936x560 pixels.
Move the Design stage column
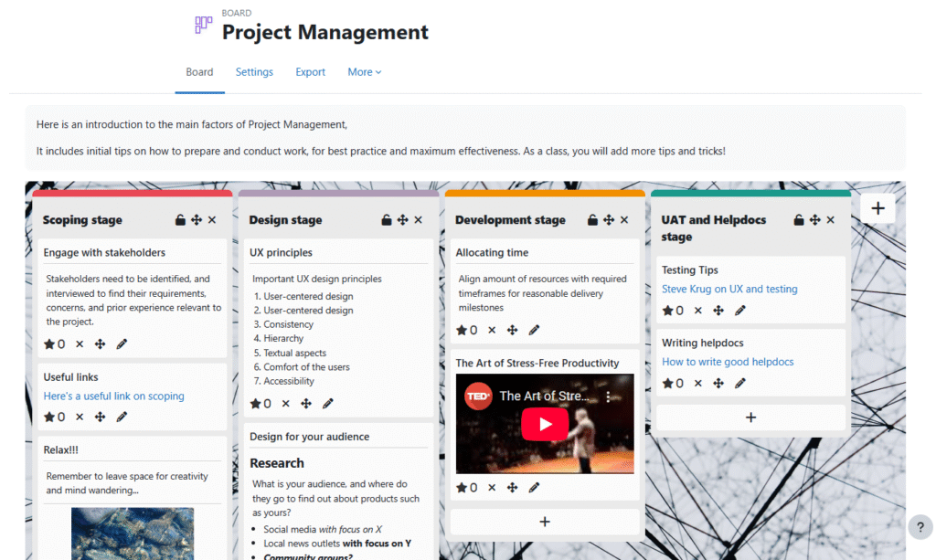pyautogui.click(x=400, y=219)
